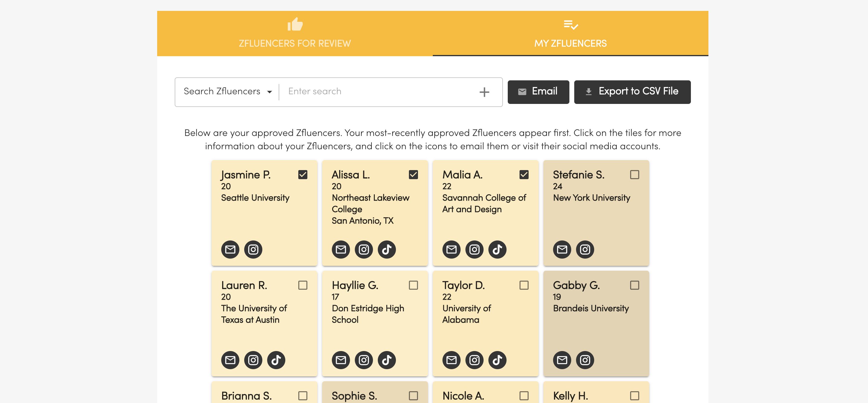
Task: Check Stefanie S.'s checkbox
Action: [x=634, y=175]
